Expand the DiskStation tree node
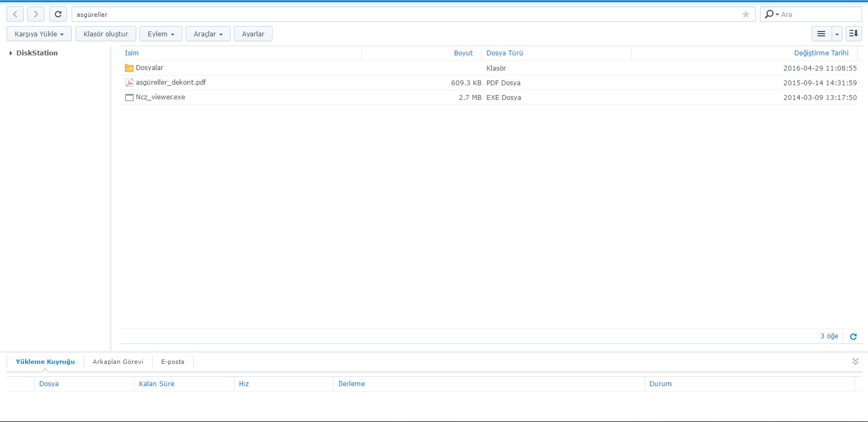Viewport: 868px width, 422px height. tap(11, 53)
